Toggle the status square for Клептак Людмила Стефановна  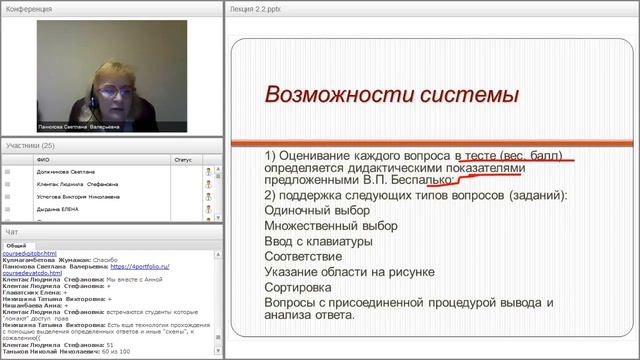[x=7, y=184]
